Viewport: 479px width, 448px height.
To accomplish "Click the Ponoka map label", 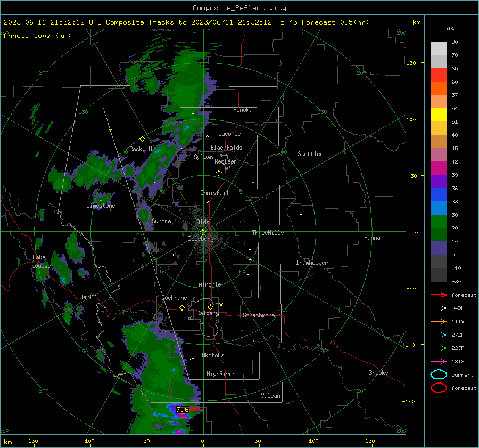I will [x=243, y=110].
